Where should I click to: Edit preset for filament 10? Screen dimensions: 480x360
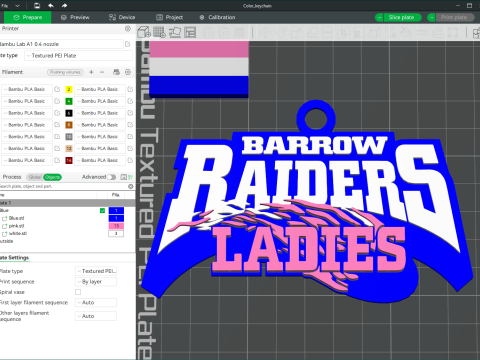pos(130,137)
